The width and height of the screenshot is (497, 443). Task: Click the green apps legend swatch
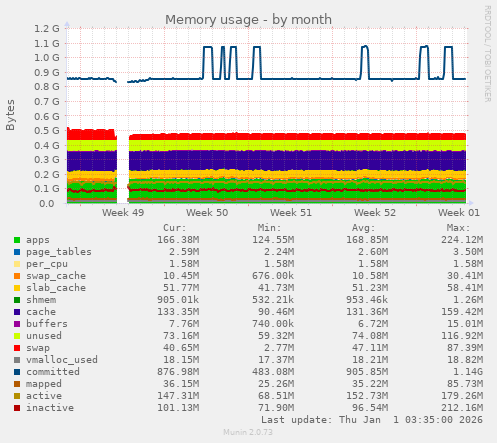tap(17, 240)
